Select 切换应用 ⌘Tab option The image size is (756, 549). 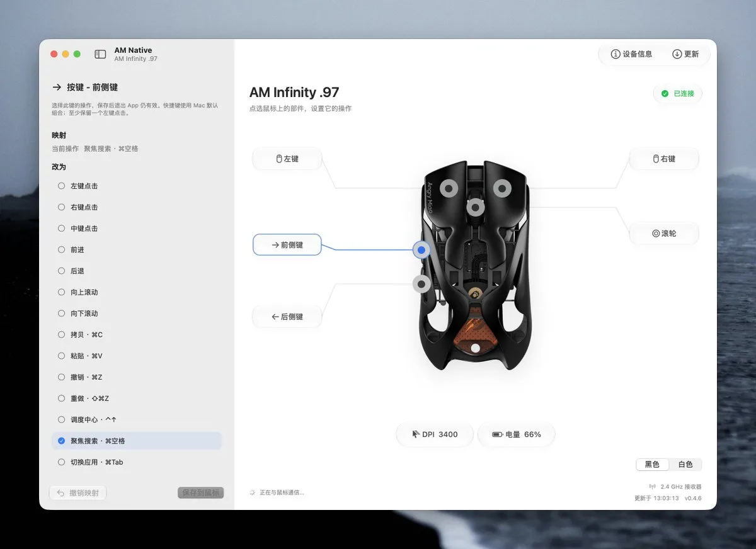tap(137, 462)
